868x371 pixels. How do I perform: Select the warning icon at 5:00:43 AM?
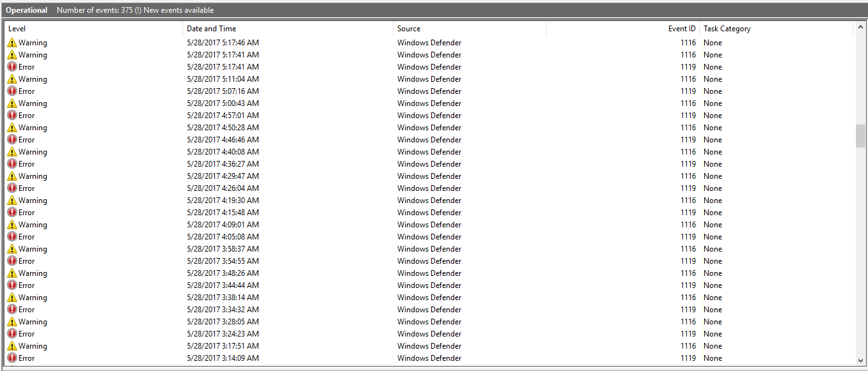pyautogui.click(x=12, y=103)
